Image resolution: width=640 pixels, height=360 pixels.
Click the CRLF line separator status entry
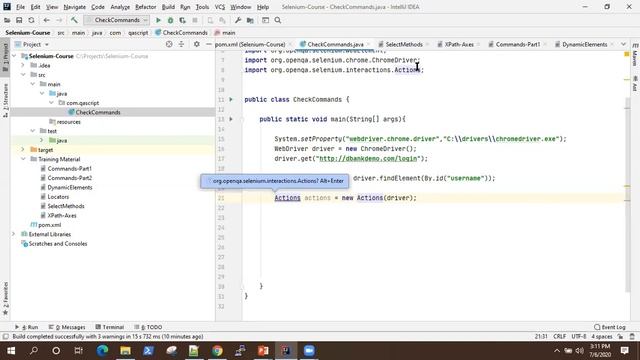pos(559,336)
